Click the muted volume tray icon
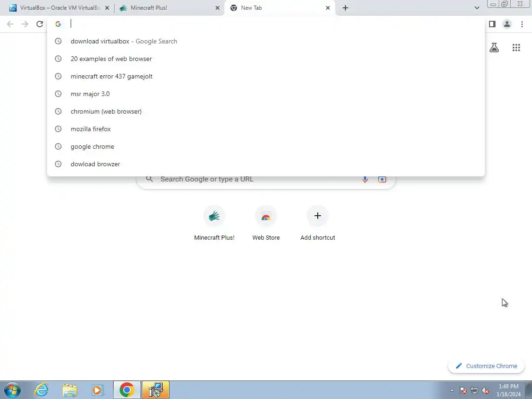This screenshot has width=532, height=399. [485, 391]
